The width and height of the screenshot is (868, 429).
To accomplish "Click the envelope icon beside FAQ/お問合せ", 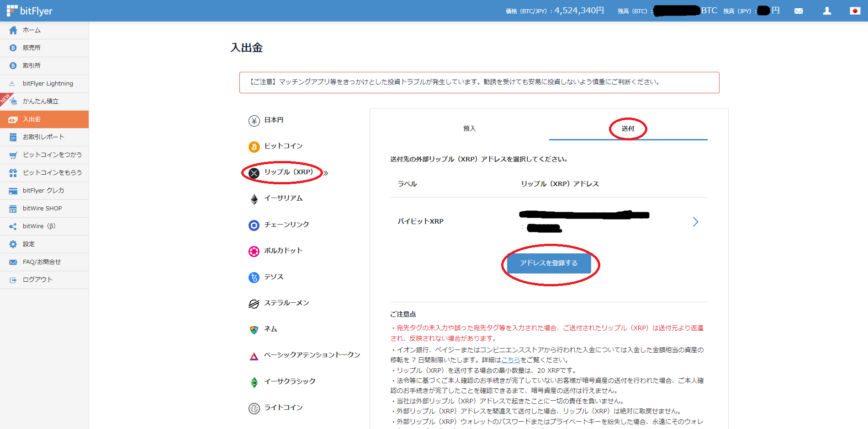I will [13, 262].
